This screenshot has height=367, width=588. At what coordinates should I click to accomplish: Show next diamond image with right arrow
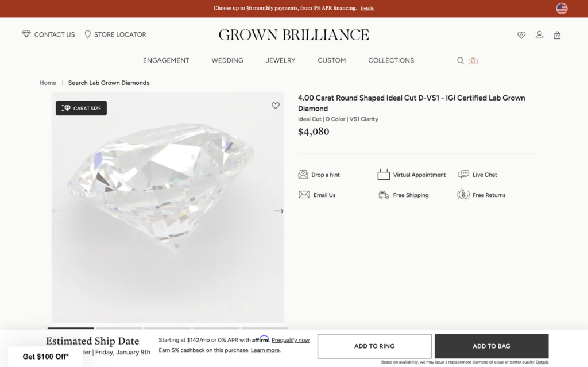(x=278, y=211)
